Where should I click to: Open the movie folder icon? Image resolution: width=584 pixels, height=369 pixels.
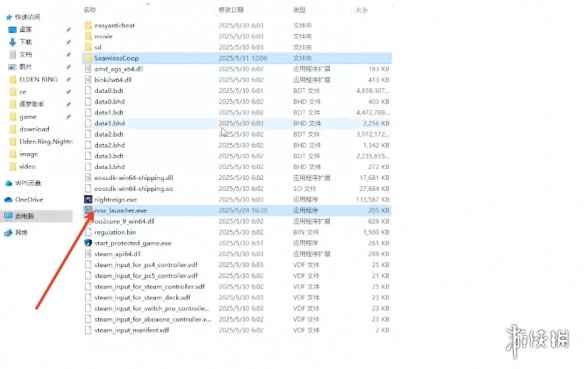point(88,36)
